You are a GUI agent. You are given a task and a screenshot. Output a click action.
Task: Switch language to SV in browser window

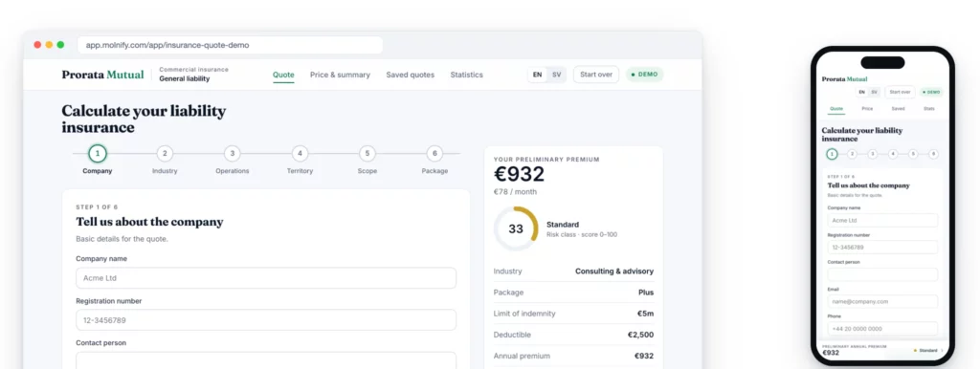[x=556, y=75]
